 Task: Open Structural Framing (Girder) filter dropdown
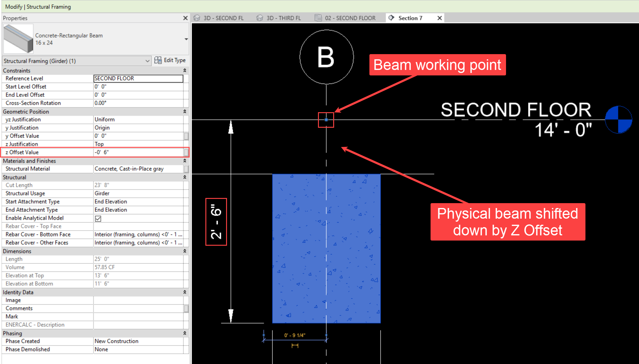coord(147,61)
